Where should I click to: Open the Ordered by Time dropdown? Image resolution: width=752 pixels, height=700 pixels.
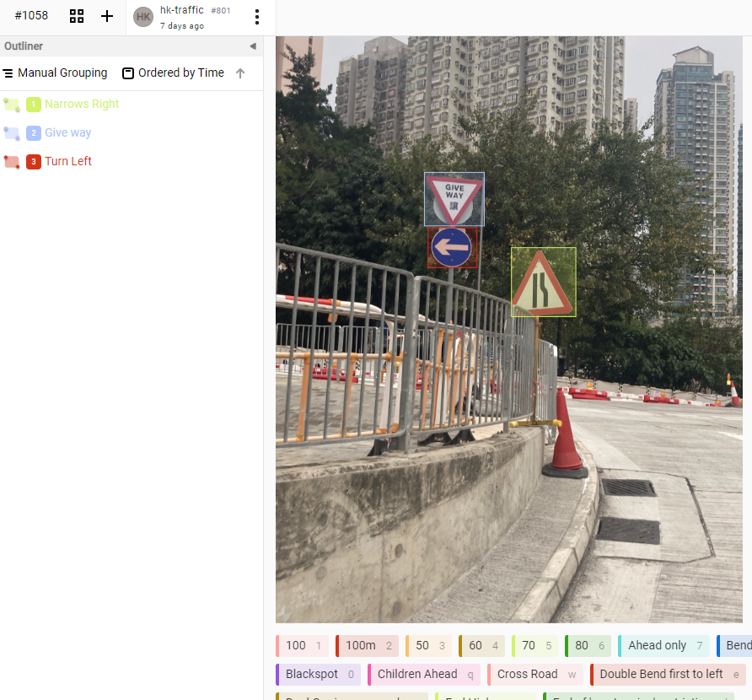(x=174, y=73)
